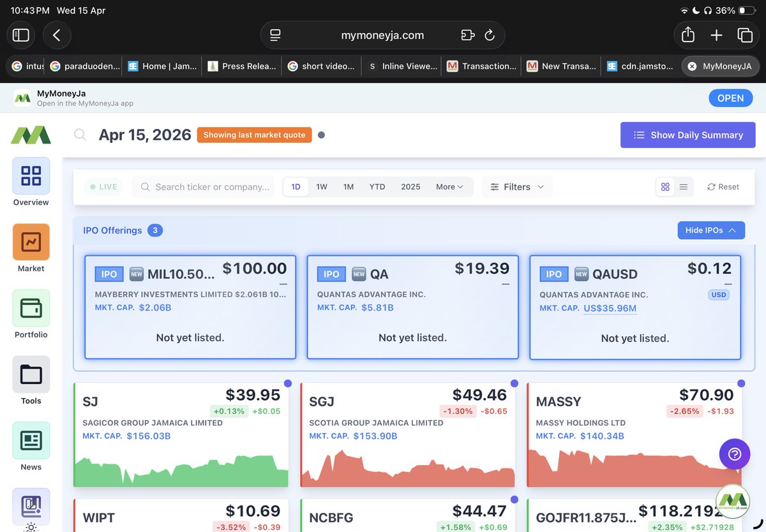Switch to the New Transa... Gmail tab
This screenshot has height=532, width=766.
pos(561,66)
